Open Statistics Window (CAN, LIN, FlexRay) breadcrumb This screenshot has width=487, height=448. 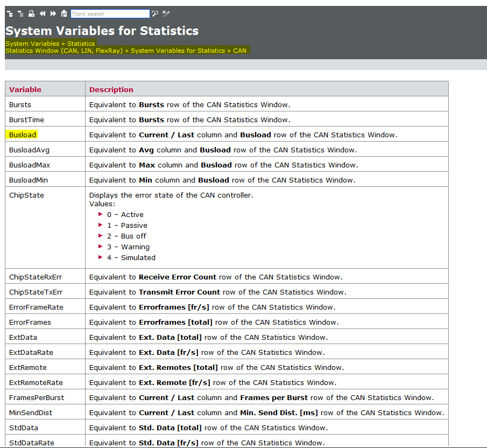[x=64, y=51]
